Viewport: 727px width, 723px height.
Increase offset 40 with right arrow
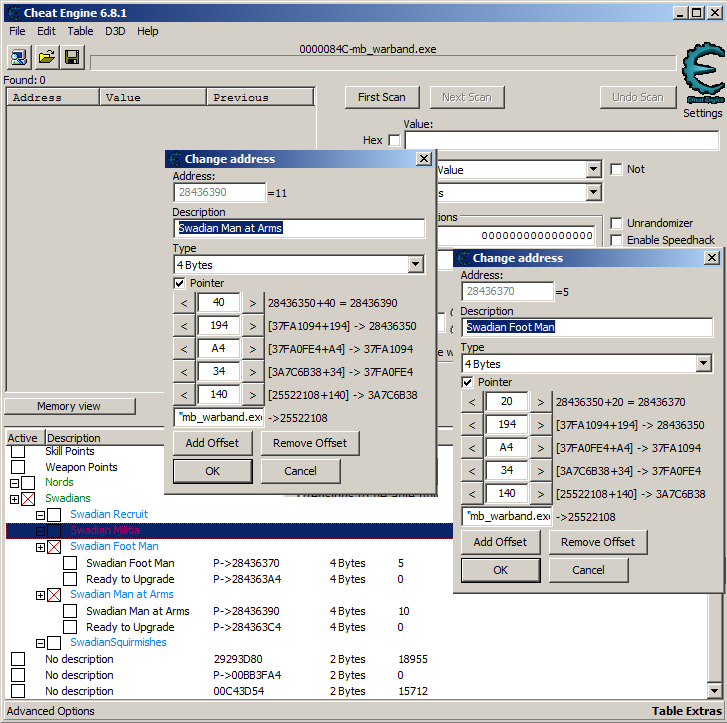(x=253, y=303)
